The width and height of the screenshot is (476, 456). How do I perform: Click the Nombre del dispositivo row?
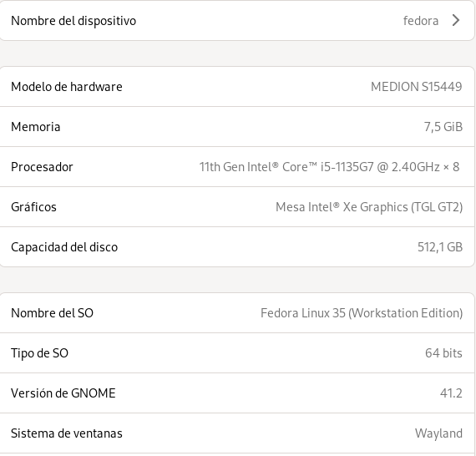[x=237, y=21]
